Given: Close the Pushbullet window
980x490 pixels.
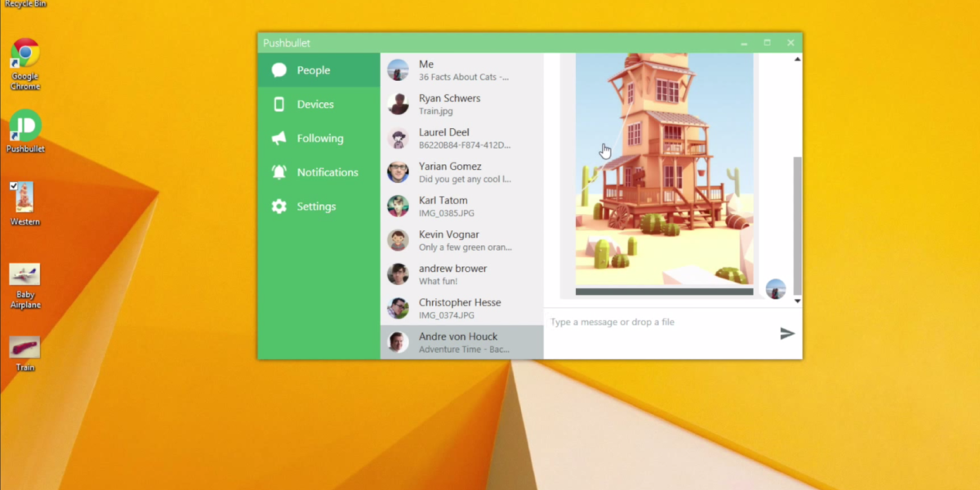Looking at the screenshot, I should 791,42.
